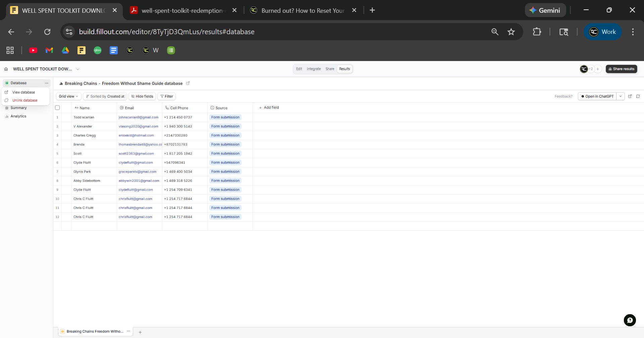Toggle the select-all rows checkbox

click(x=57, y=108)
